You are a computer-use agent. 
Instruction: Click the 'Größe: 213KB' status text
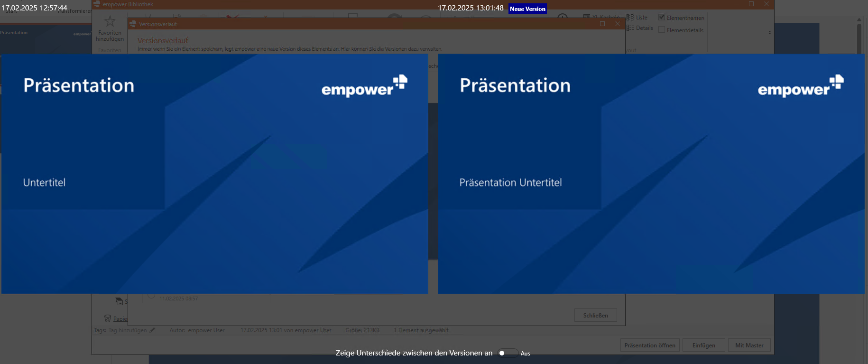pos(362,330)
